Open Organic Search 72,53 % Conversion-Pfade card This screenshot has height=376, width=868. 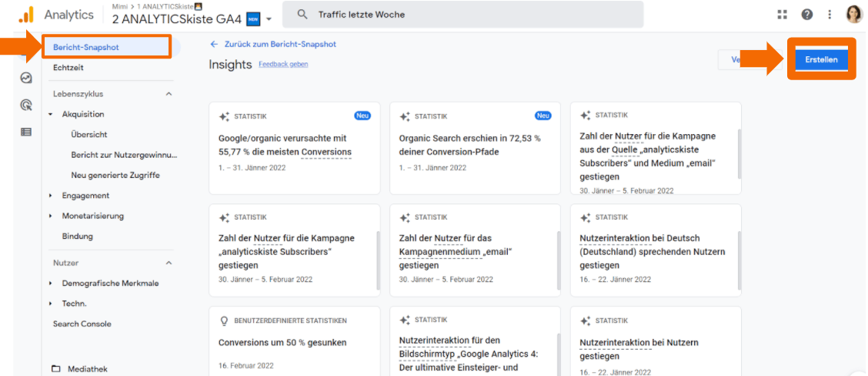coord(475,148)
